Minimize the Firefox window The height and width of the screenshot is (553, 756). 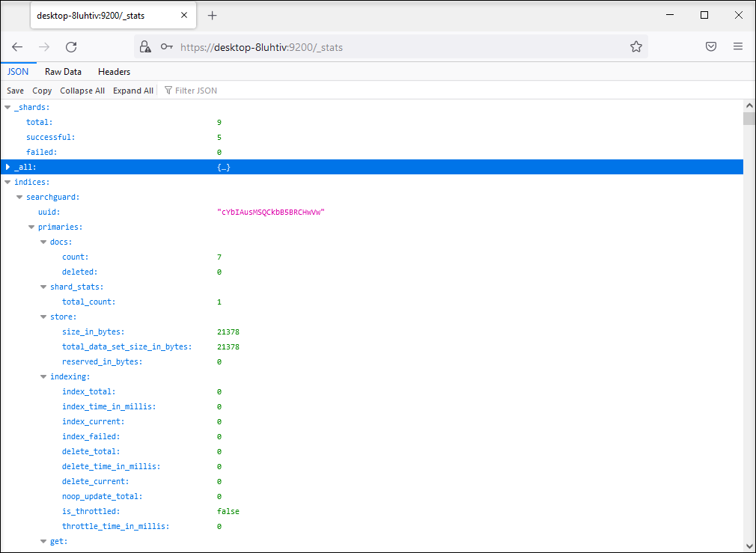[670, 16]
